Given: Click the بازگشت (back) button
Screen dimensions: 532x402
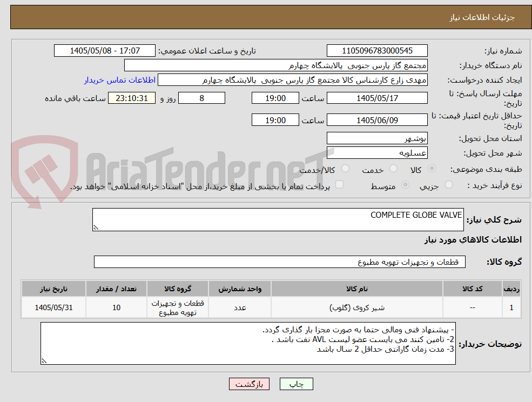Looking at the screenshot, I should [x=249, y=384].
